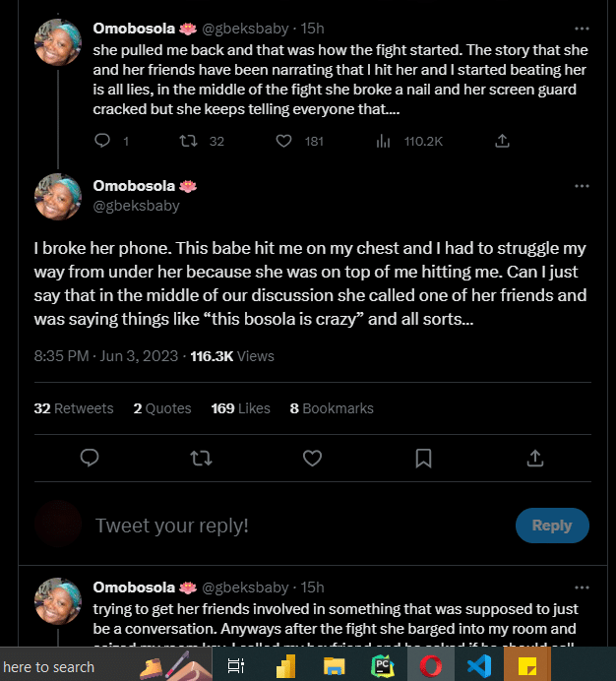The width and height of the screenshot is (616, 681).
Task: Share the first tweet in thread
Action: click(x=502, y=141)
